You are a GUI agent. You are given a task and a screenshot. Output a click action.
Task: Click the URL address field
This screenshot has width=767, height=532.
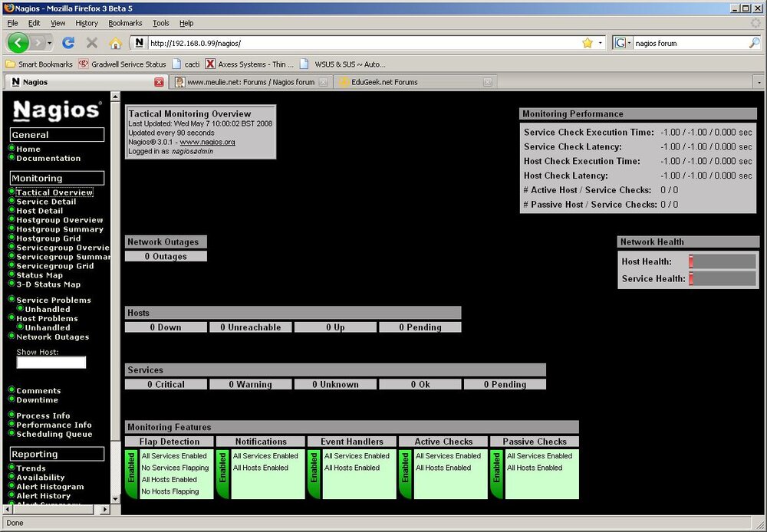(x=364, y=43)
